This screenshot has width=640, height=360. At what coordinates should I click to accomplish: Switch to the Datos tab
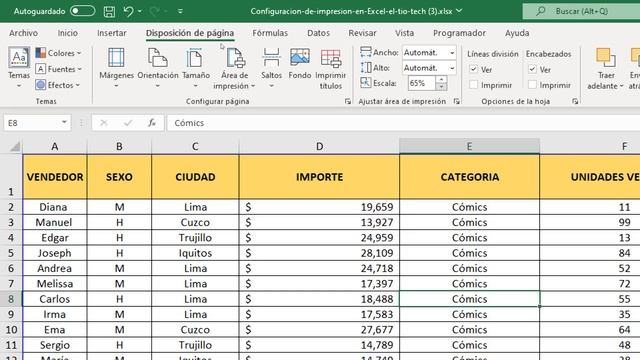318,33
